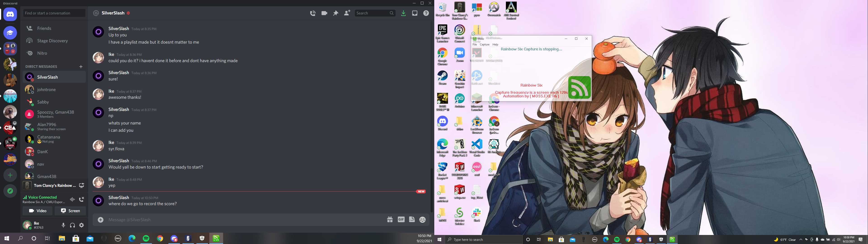Open Stage Discovery
Viewport: 868px width, 244px height.
point(54,41)
